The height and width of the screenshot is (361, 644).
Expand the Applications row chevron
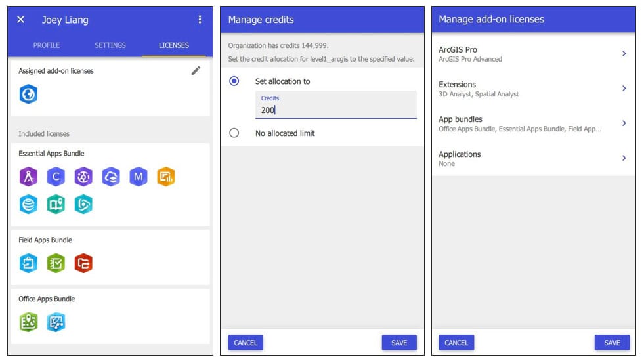pyautogui.click(x=624, y=158)
